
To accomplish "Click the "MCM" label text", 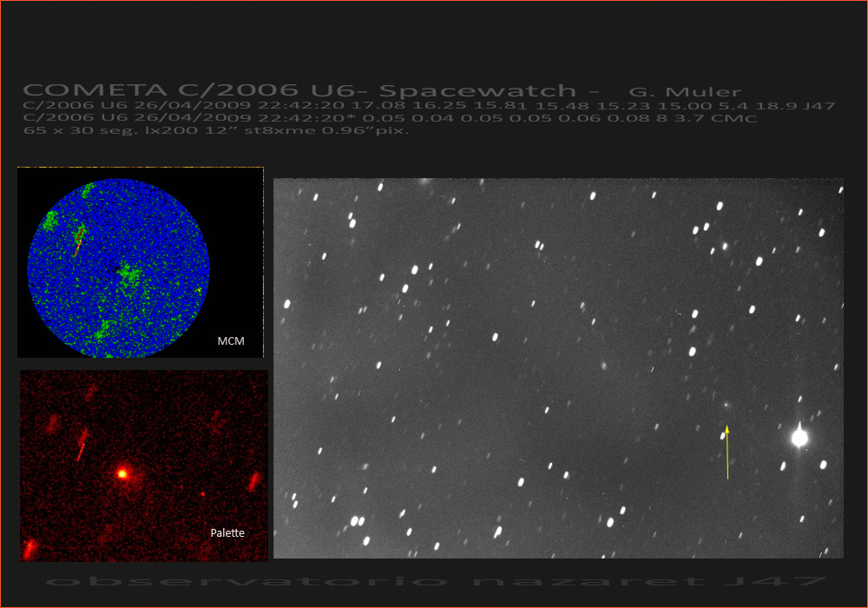I will pyautogui.click(x=230, y=342).
